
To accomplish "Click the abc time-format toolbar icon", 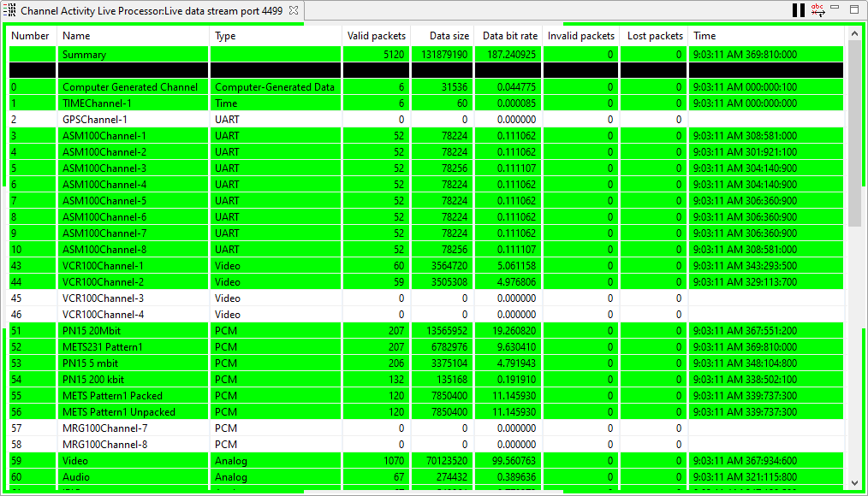I will (x=818, y=10).
